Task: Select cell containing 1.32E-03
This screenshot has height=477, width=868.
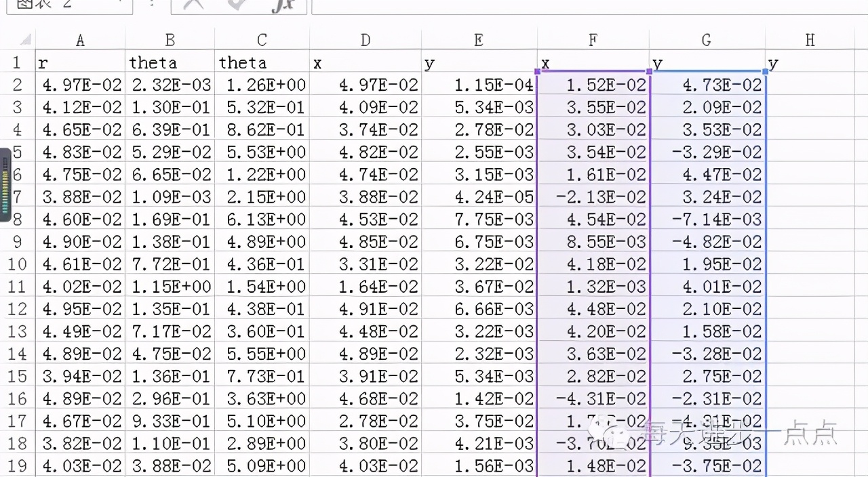Action: tap(593, 286)
